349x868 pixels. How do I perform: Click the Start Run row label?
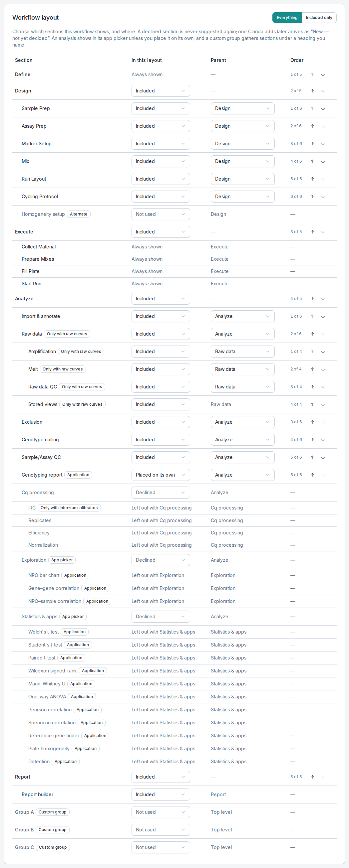coord(31,284)
